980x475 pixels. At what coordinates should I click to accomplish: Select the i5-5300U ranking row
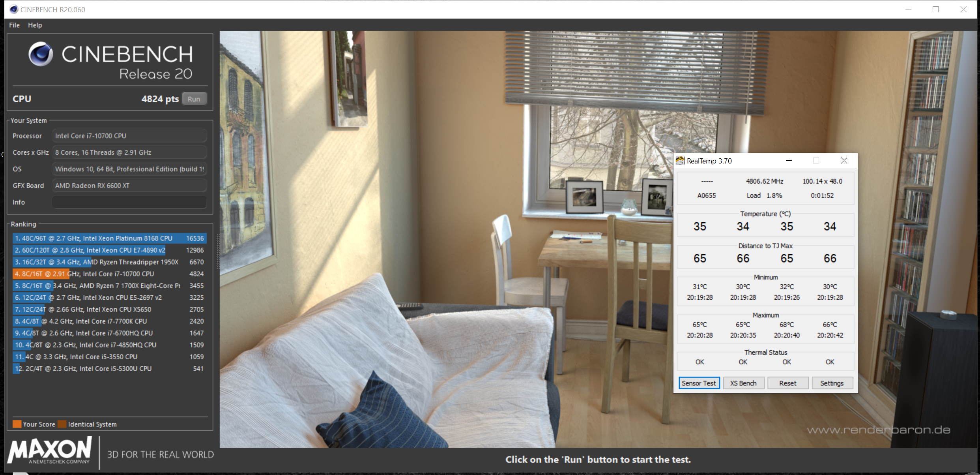(x=109, y=368)
